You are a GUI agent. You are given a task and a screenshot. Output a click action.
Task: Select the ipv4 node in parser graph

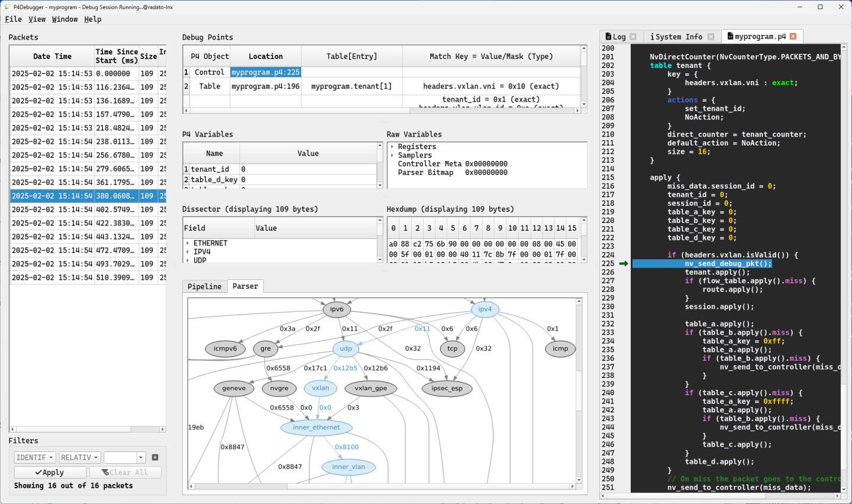pyautogui.click(x=485, y=309)
